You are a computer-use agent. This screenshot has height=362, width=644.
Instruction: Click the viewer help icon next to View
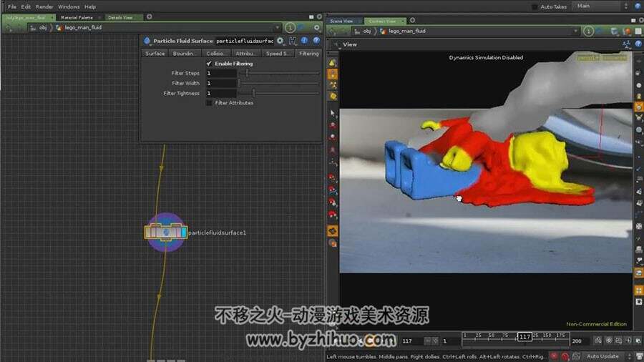(638, 44)
